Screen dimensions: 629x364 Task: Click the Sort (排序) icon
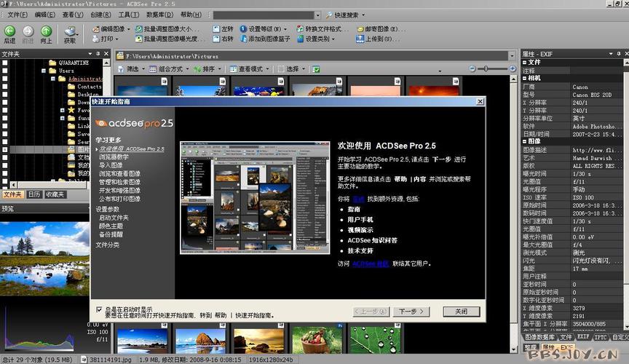tap(197, 69)
